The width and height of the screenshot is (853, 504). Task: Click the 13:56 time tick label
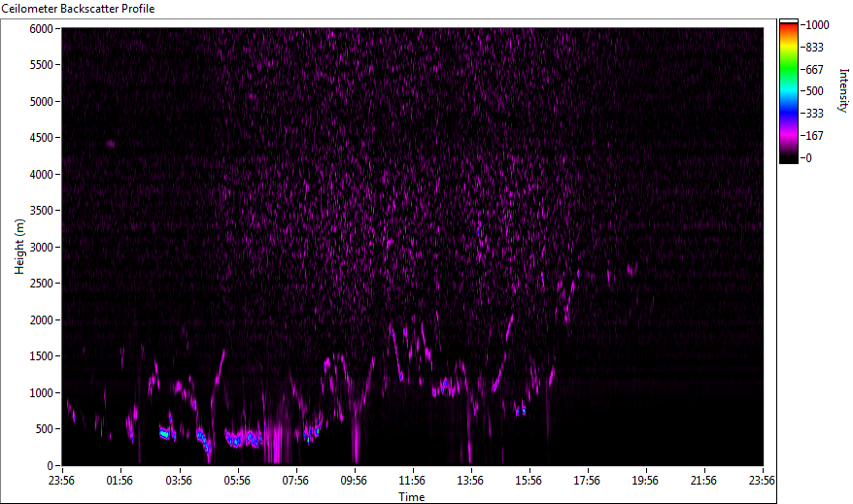click(x=470, y=481)
